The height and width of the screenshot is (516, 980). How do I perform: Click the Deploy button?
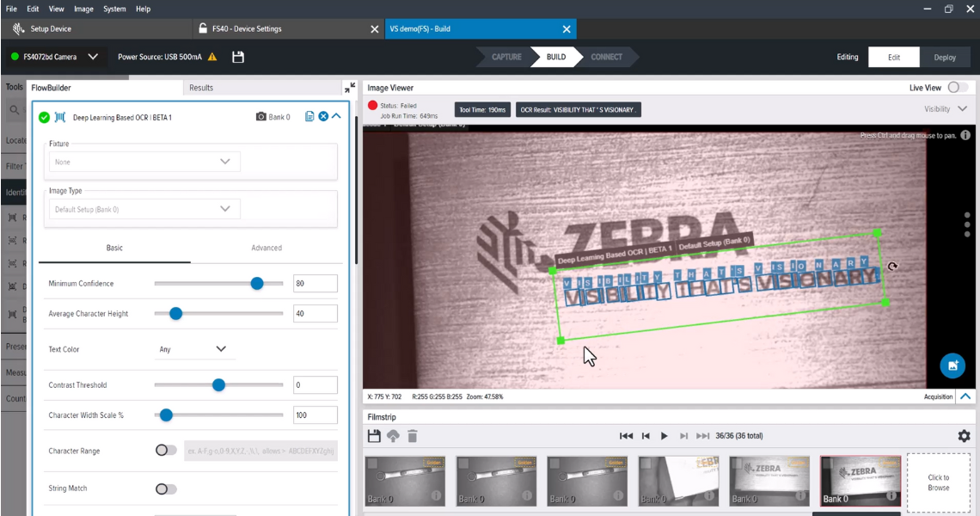(945, 57)
